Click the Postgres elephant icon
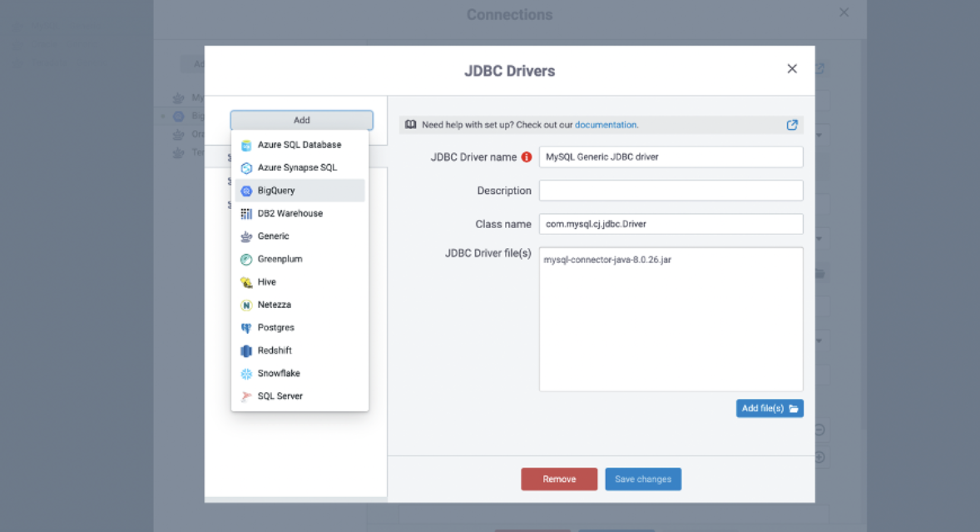 246,327
